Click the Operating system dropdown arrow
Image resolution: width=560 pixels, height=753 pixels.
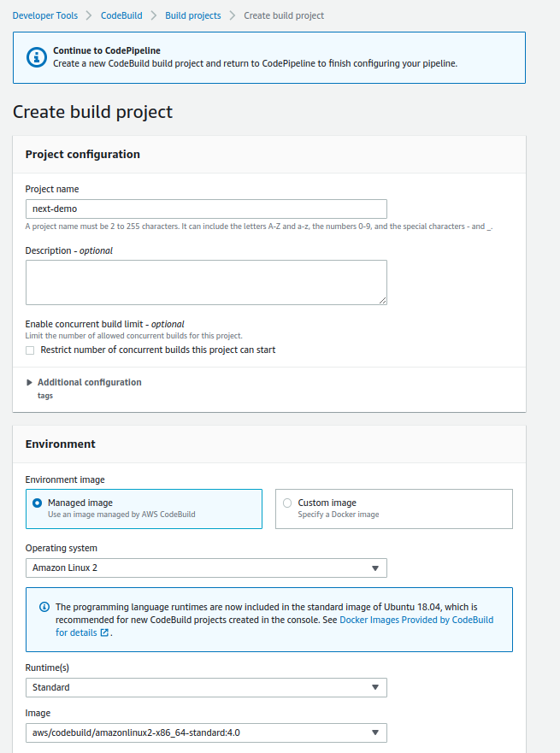point(375,568)
